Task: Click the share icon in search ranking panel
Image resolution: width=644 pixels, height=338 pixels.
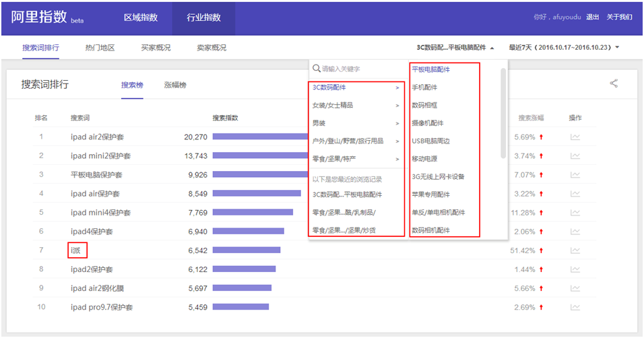Action: [x=614, y=83]
